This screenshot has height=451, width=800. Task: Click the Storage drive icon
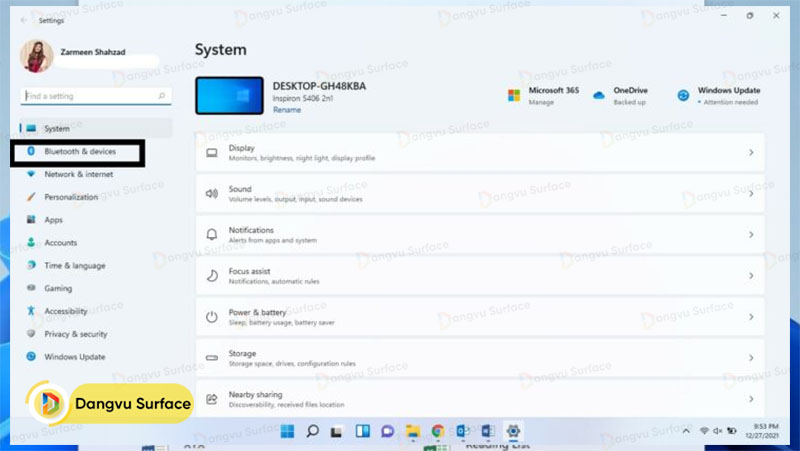coord(212,358)
